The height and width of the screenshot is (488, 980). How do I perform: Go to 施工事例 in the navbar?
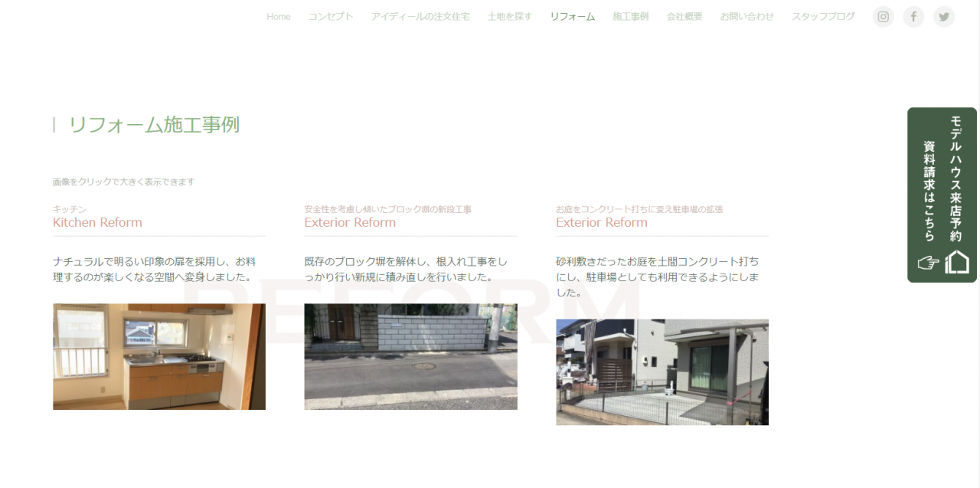630,17
